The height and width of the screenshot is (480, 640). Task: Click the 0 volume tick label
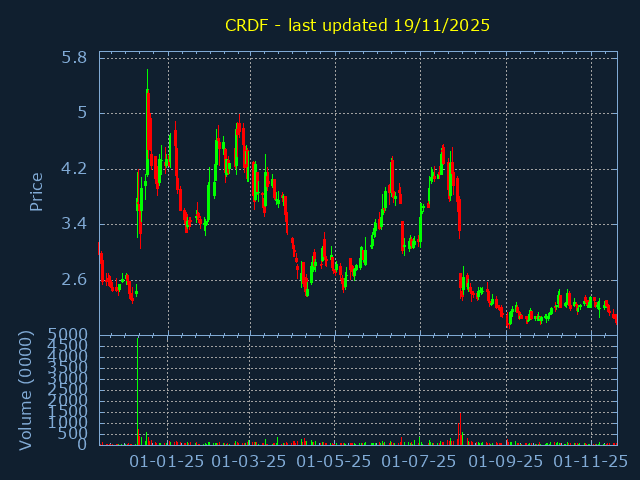tap(82, 444)
